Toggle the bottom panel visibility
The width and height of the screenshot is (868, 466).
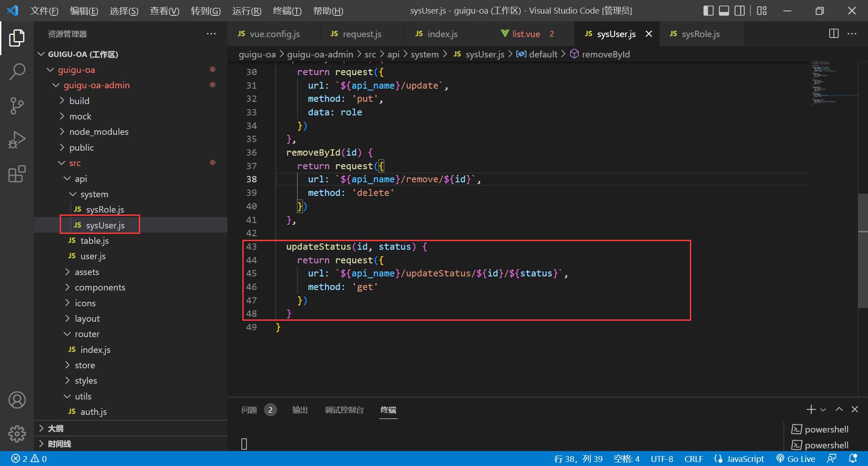(724, 11)
